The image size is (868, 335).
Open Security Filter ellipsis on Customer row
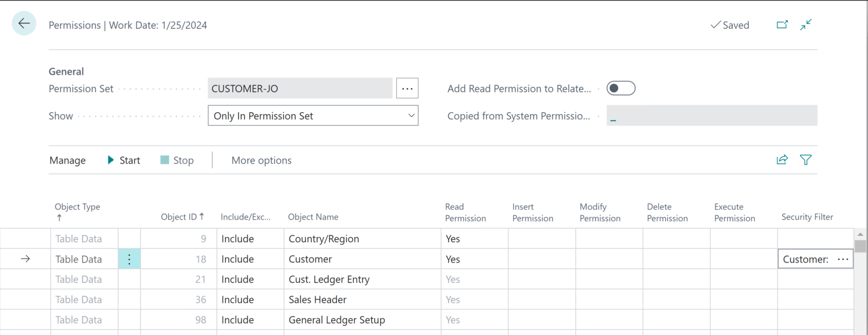[843, 259]
